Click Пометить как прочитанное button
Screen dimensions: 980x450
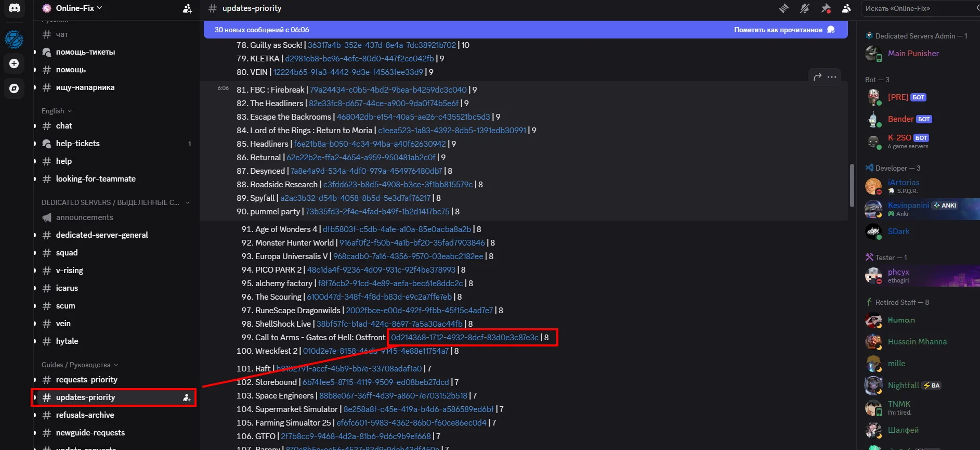coord(778,30)
